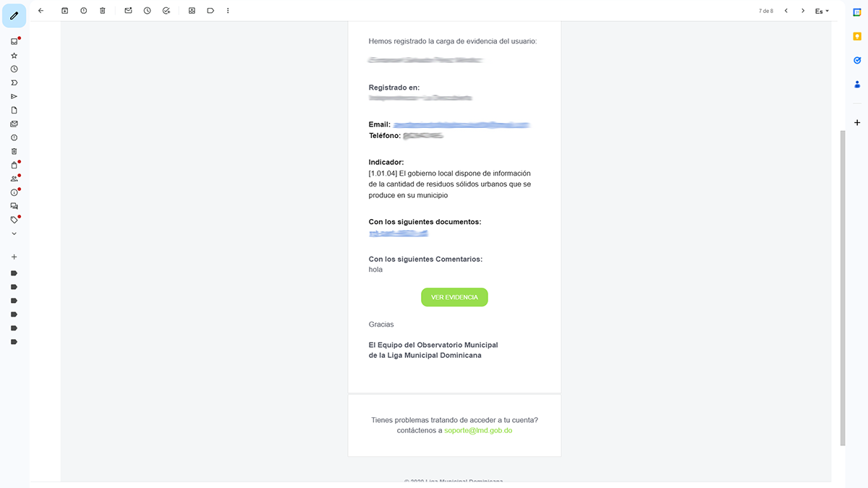This screenshot has height=488, width=868.
Task: Mark the email as unread
Action: [129, 11]
